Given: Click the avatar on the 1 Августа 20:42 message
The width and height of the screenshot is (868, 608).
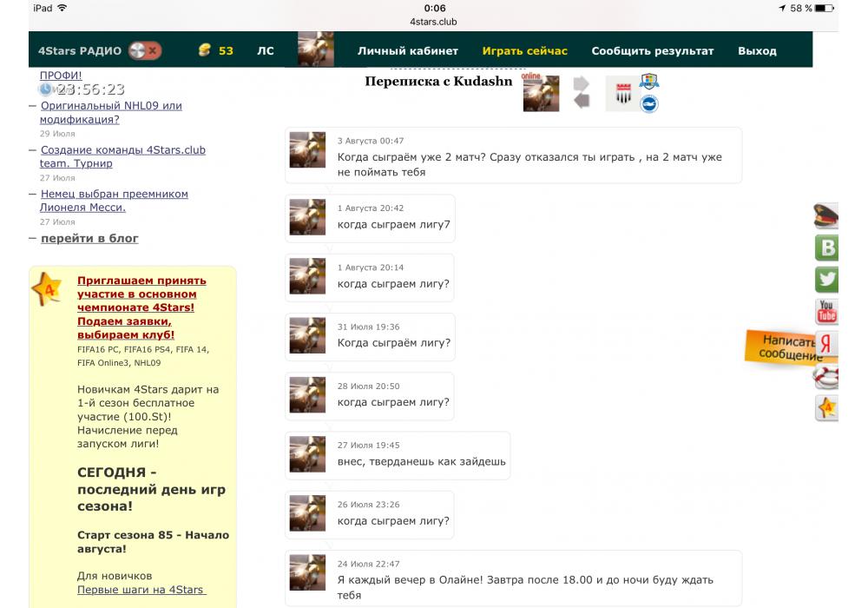Looking at the screenshot, I should point(308,217).
